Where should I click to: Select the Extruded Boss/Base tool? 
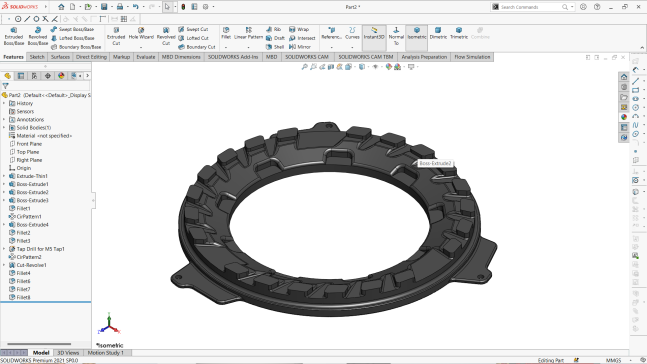(x=14, y=36)
